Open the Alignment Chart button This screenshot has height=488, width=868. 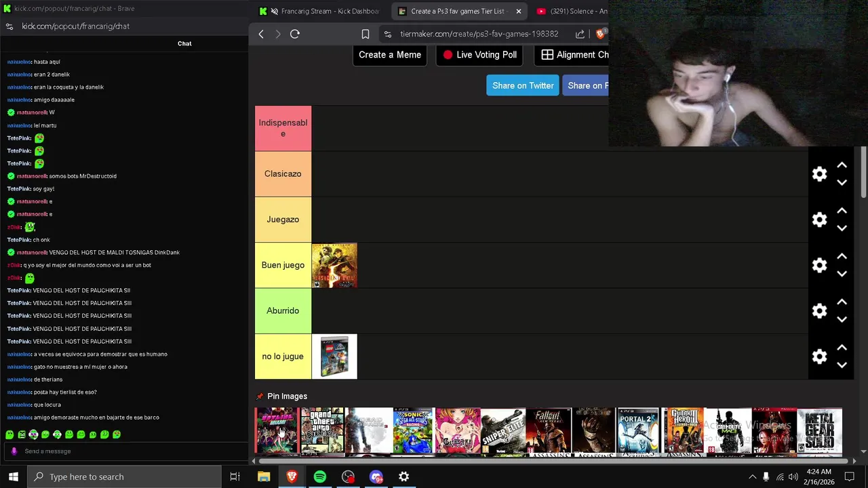[571, 55]
